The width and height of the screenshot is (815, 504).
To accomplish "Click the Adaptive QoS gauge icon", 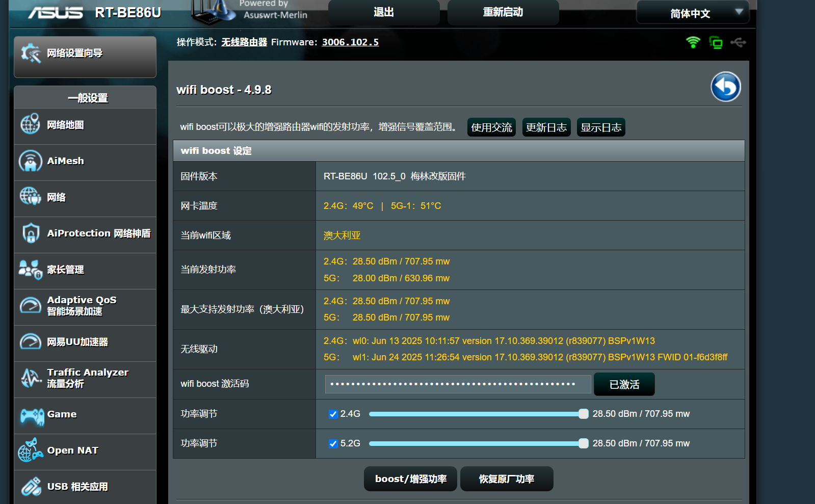I will pyautogui.click(x=31, y=306).
